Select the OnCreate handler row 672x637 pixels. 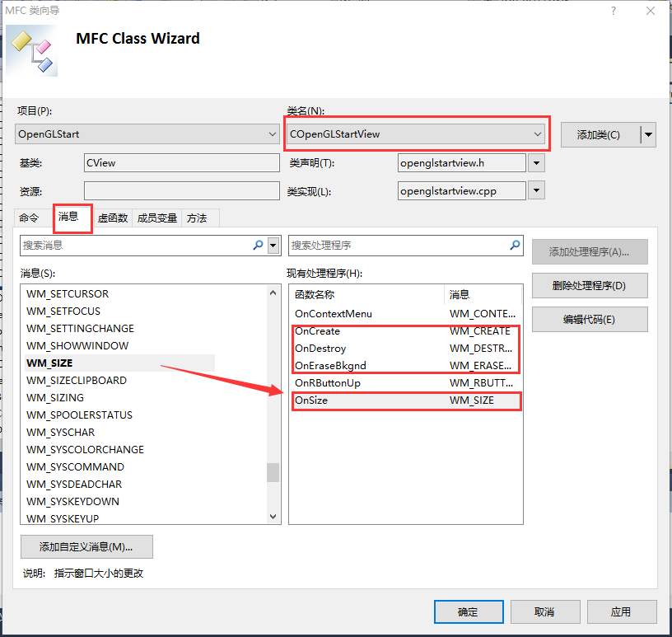coord(405,331)
